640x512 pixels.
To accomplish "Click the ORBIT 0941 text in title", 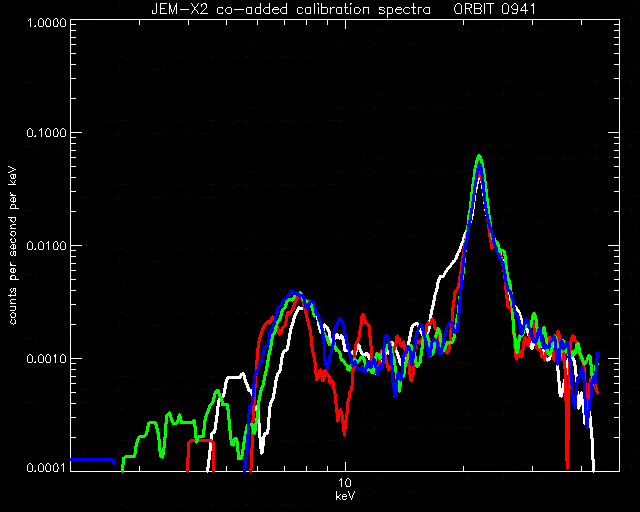I will coord(494,9).
